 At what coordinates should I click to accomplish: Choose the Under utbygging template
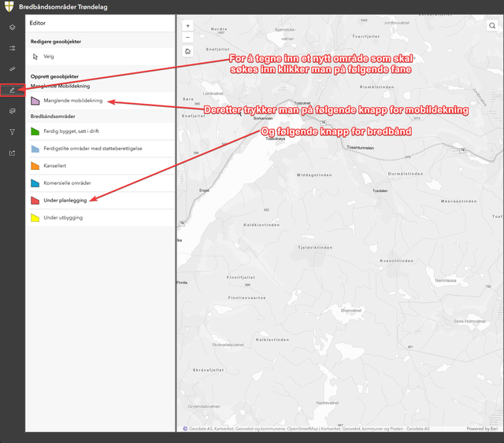[100, 218]
